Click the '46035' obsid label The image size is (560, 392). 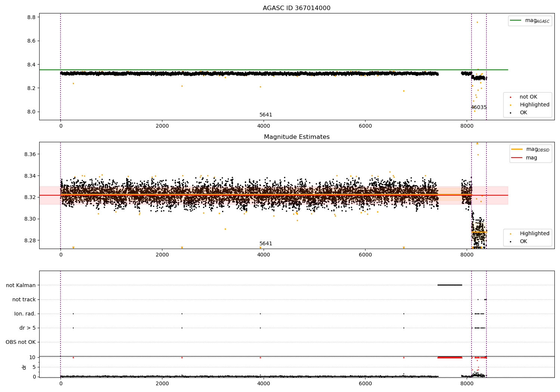479,108
